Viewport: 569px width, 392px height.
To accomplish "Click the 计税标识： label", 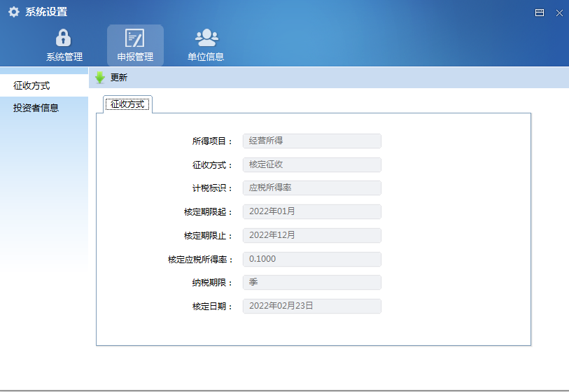I will 212,188.
